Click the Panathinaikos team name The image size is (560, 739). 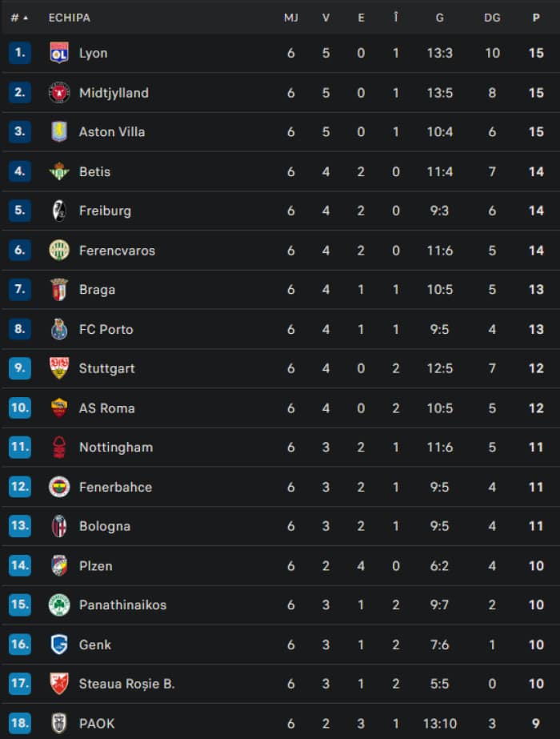[x=122, y=605]
